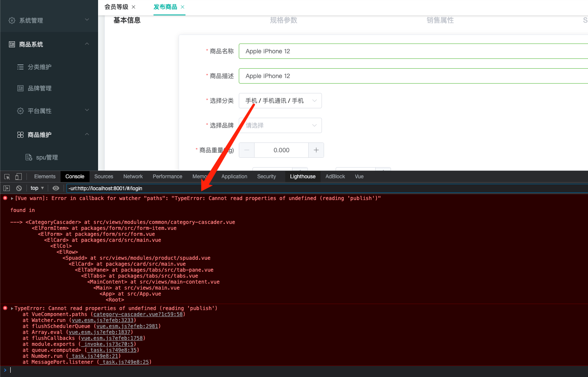Click the <CategoryCascader> component trace line
Viewport: 588px width, 377px height.
[130, 222]
